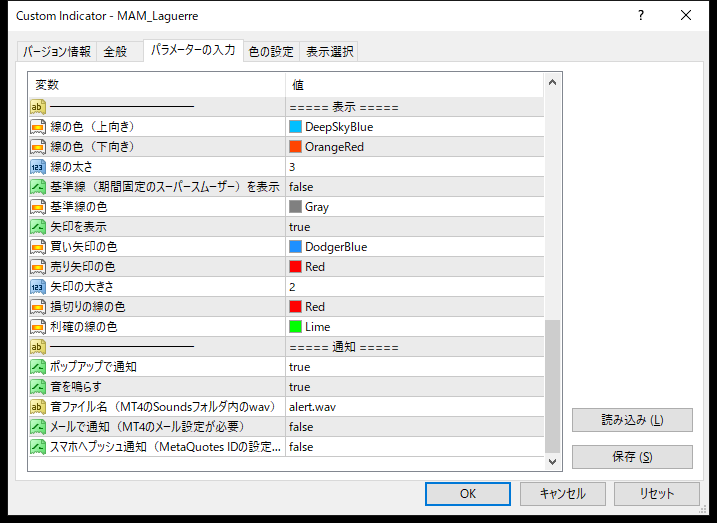Click the color-type icon beside 線の色（上向き）
This screenshot has width=717, height=523.
[x=38, y=127]
